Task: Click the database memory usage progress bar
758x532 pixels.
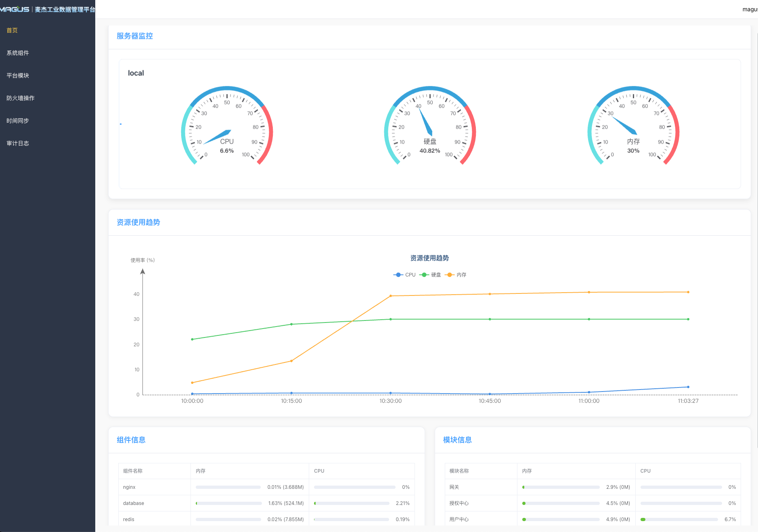Action: click(228, 503)
